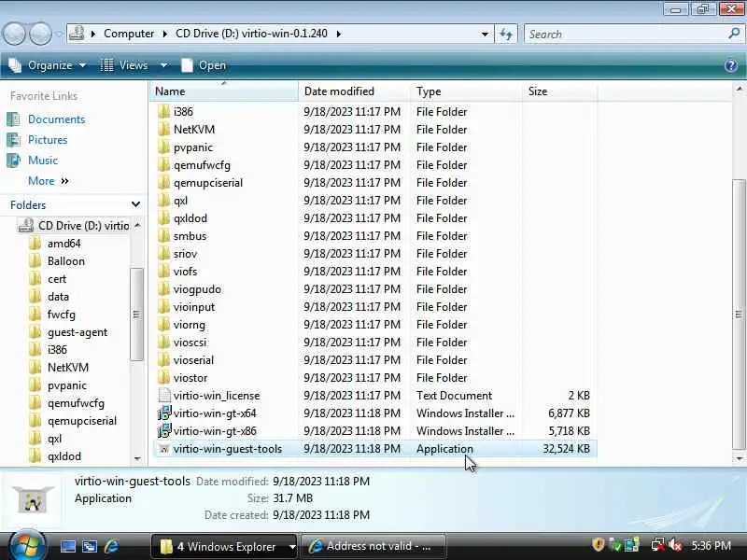This screenshot has width=747, height=560.
Task: Switch to Address not valid taskbar window
Action: (373, 546)
